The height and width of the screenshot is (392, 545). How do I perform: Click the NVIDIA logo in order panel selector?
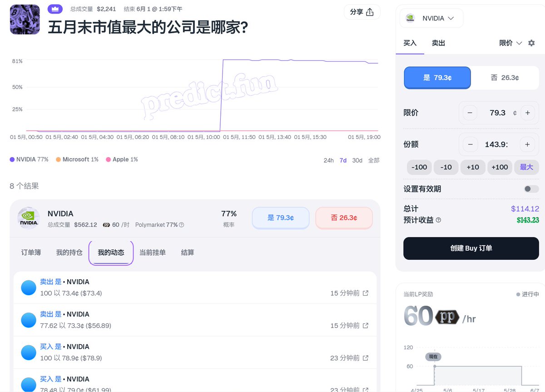coord(410,18)
